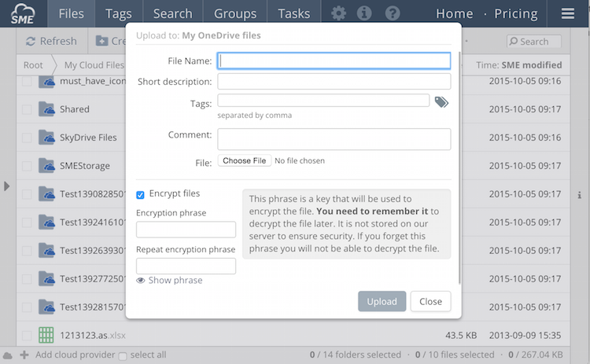
Task: Open the settings gear icon
Action: click(338, 13)
